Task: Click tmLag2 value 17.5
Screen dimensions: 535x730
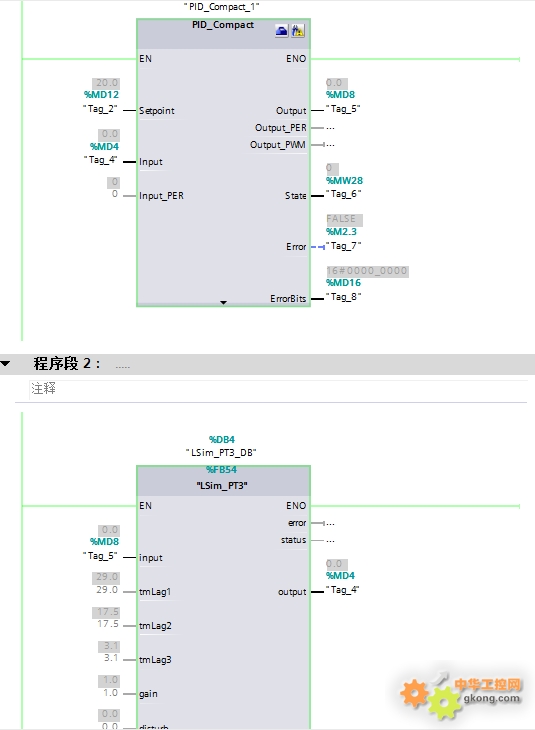Action: click(x=108, y=623)
